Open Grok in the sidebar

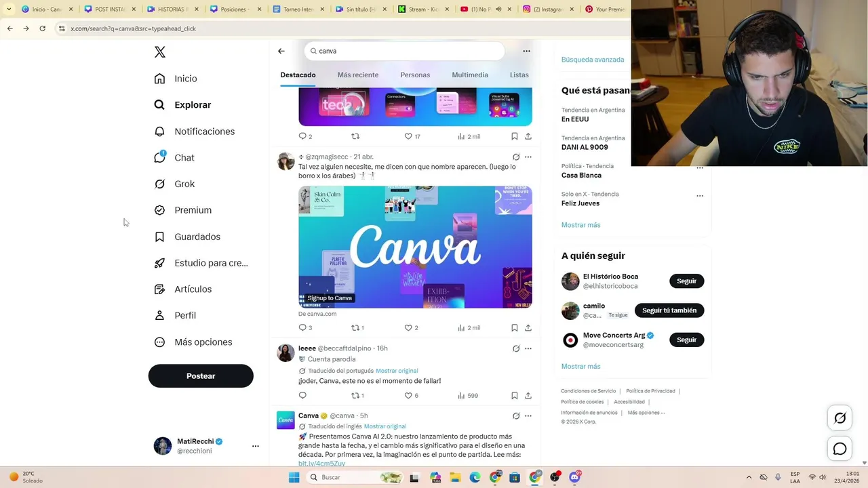point(174,184)
